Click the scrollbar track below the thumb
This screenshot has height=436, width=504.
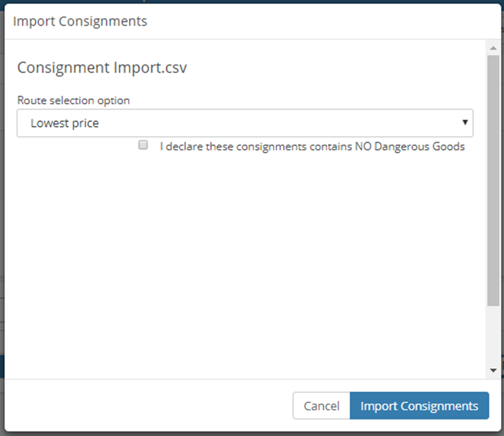tap(493, 335)
